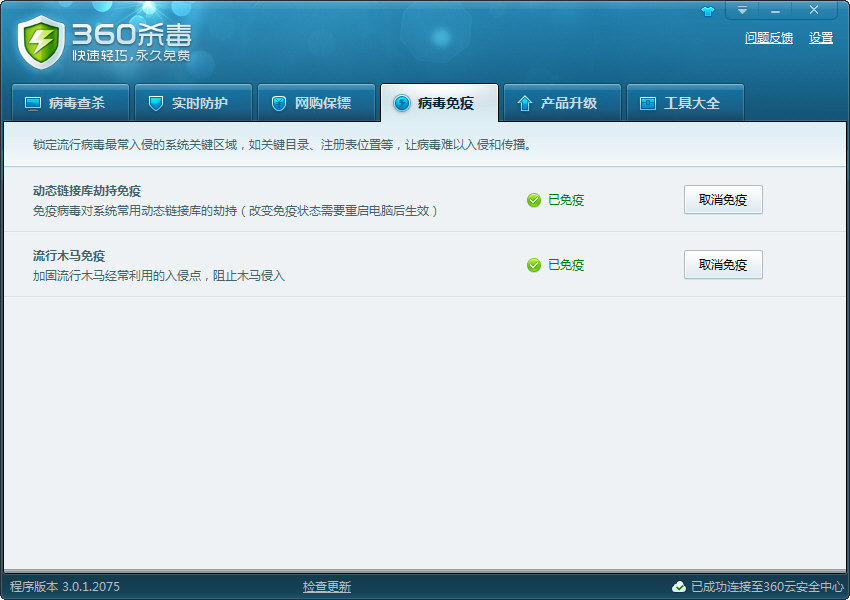Select the 病毒免疫 tab
The image size is (850, 600).
coord(440,102)
